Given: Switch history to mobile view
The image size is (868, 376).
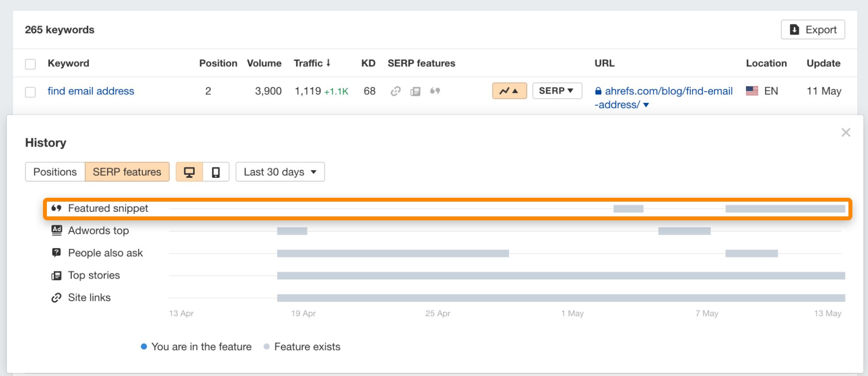Looking at the screenshot, I should 216,172.
